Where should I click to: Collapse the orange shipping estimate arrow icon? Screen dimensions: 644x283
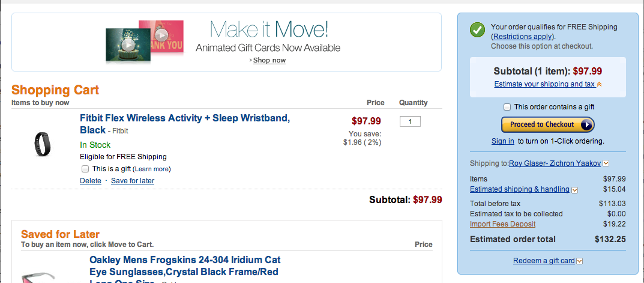pos(599,85)
